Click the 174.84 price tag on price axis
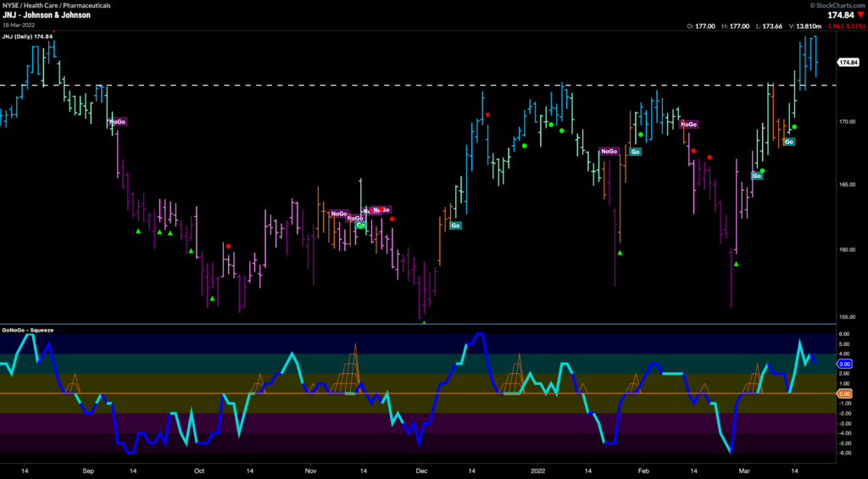 [x=848, y=62]
